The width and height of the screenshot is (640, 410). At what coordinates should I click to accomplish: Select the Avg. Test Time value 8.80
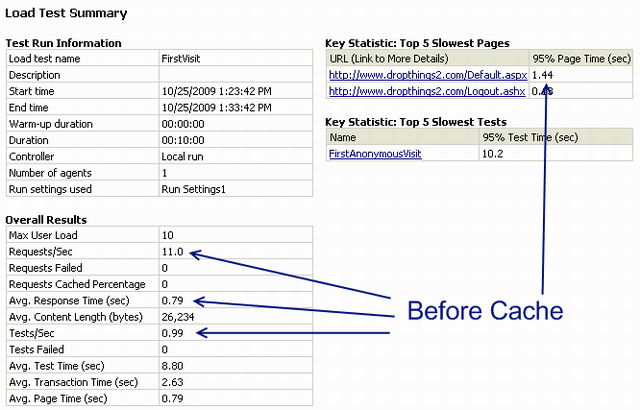pos(172,366)
